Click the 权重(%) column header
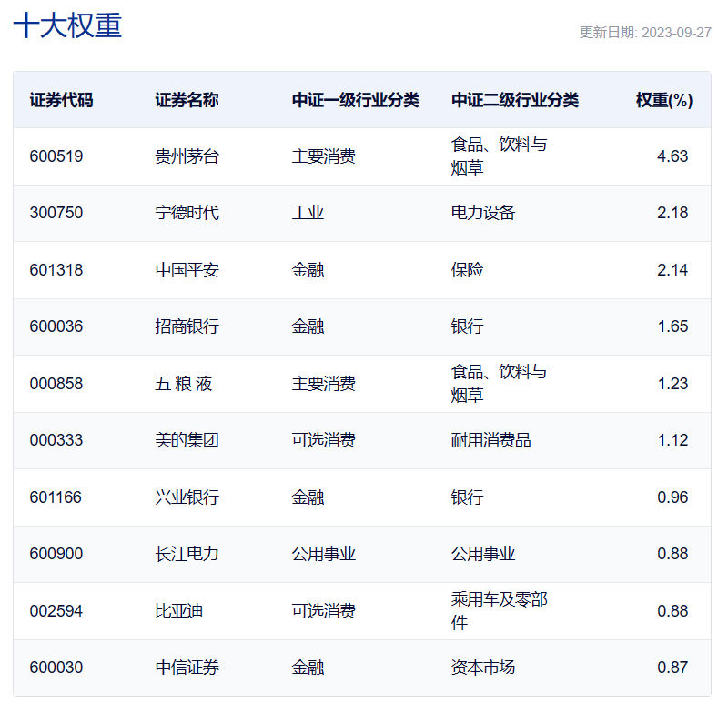The height and width of the screenshot is (703, 728). coord(663,100)
